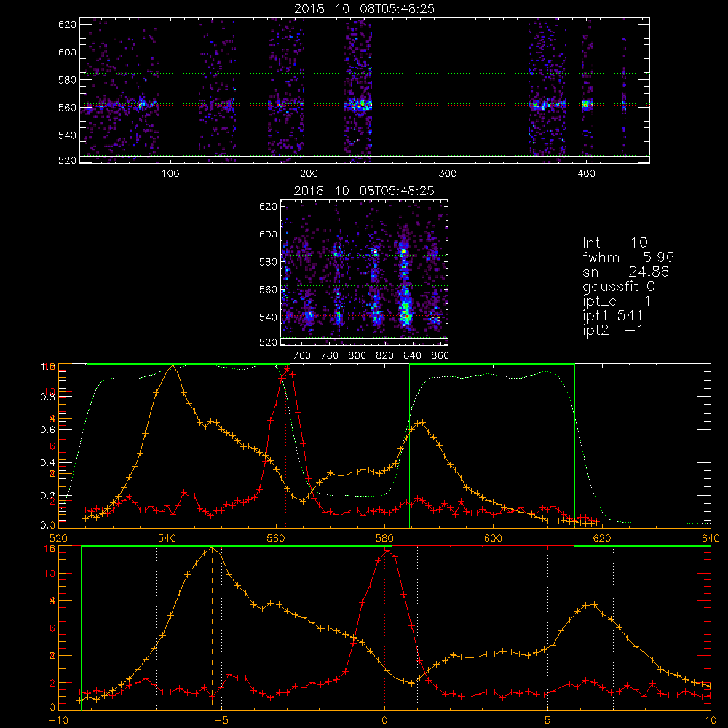The height and width of the screenshot is (728, 728).
Task: Click the brightest emission cluster near 240 in top spectrogram
Action: (x=358, y=104)
